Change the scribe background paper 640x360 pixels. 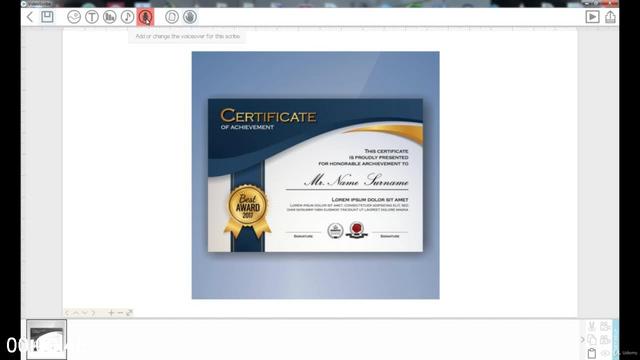[x=172, y=17]
